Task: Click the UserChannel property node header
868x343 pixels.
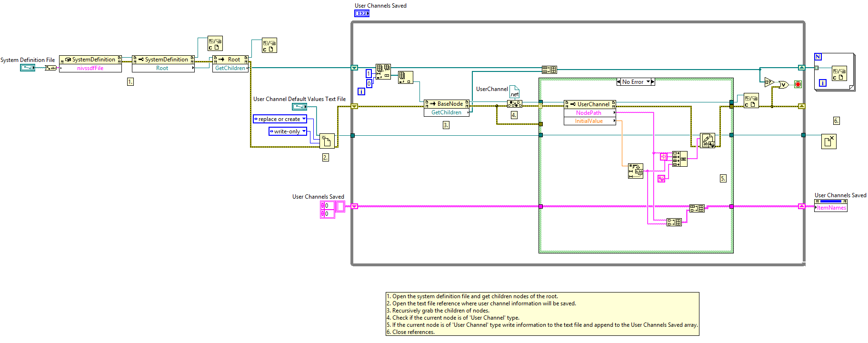Action: (x=590, y=104)
